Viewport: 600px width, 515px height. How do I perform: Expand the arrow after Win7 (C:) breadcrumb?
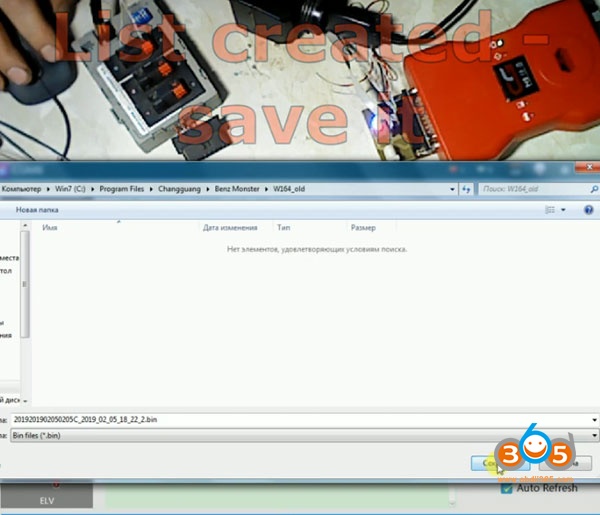coord(93,189)
